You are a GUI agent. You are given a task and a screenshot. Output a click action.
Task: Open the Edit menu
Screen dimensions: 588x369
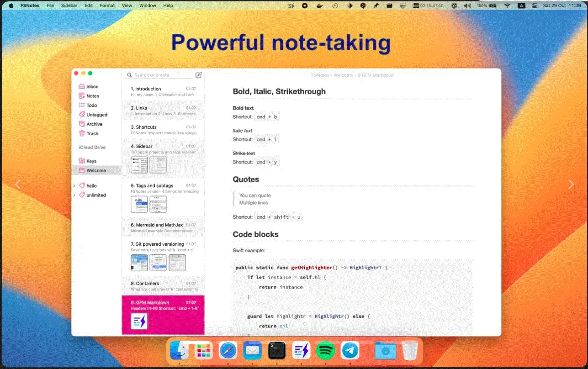coord(89,5)
